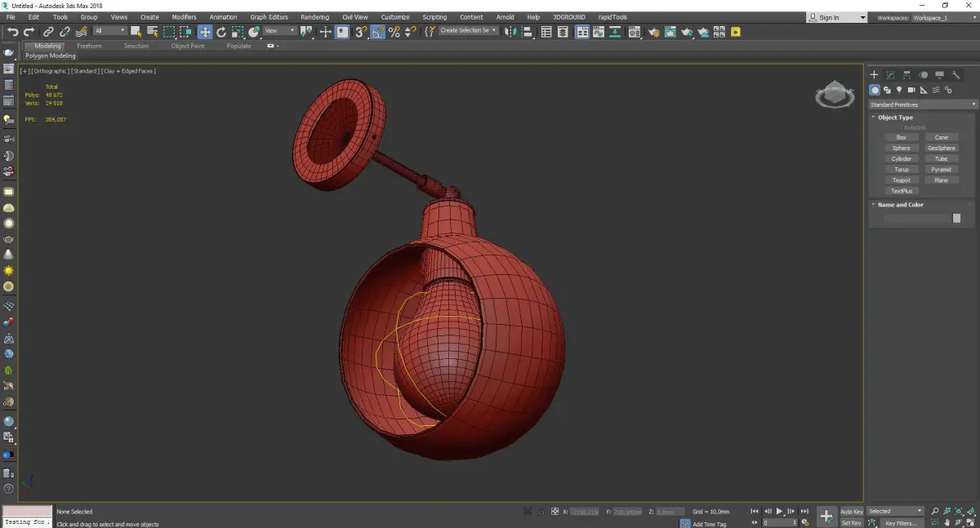
Task: Select the Select and Rotate tool
Action: click(221, 32)
